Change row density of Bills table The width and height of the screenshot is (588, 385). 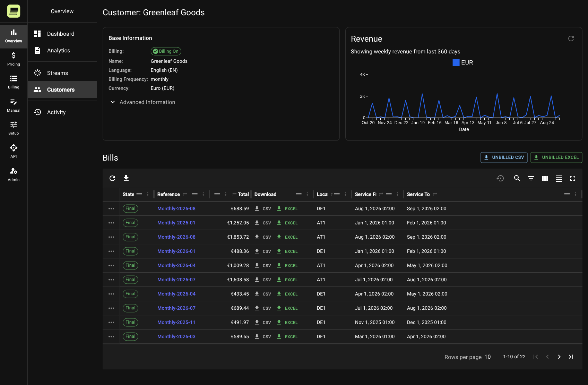click(559, 178)
